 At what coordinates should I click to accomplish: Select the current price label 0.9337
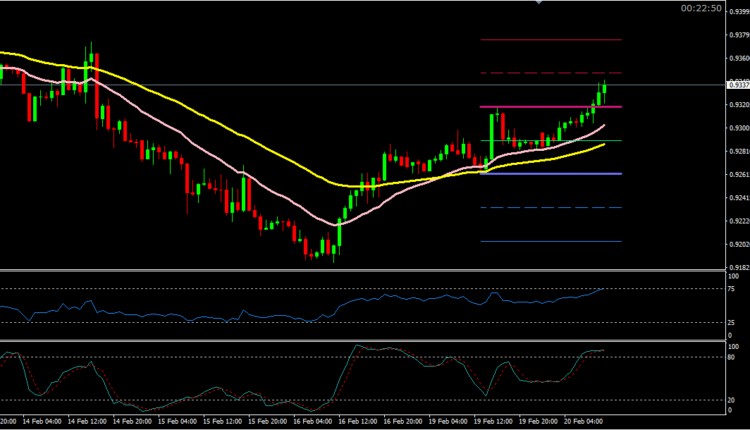(x=736, y=85)
